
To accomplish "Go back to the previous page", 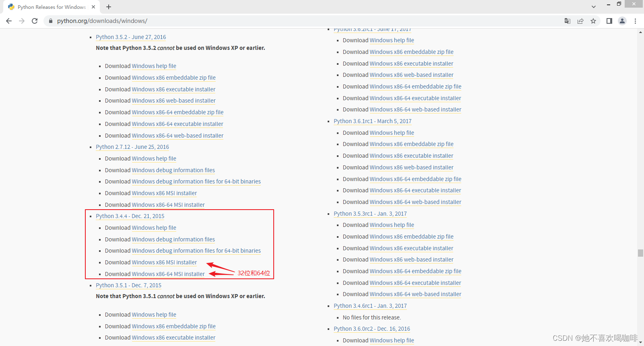I will coord(9,21).
